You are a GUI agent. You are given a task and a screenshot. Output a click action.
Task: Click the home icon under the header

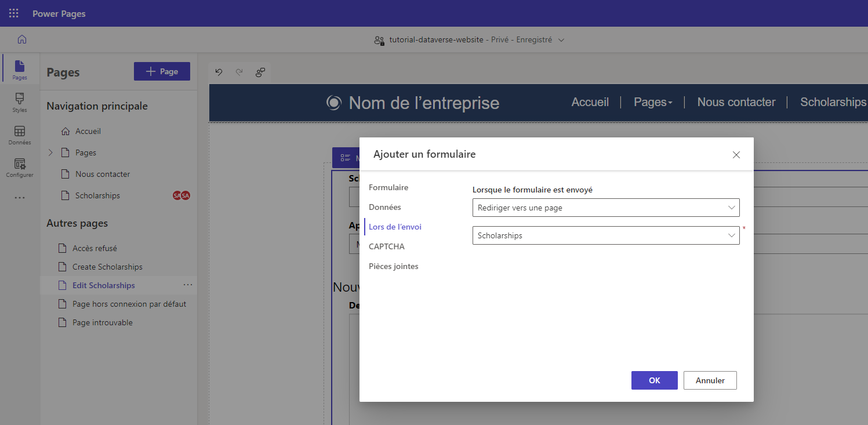click(21, 39)
